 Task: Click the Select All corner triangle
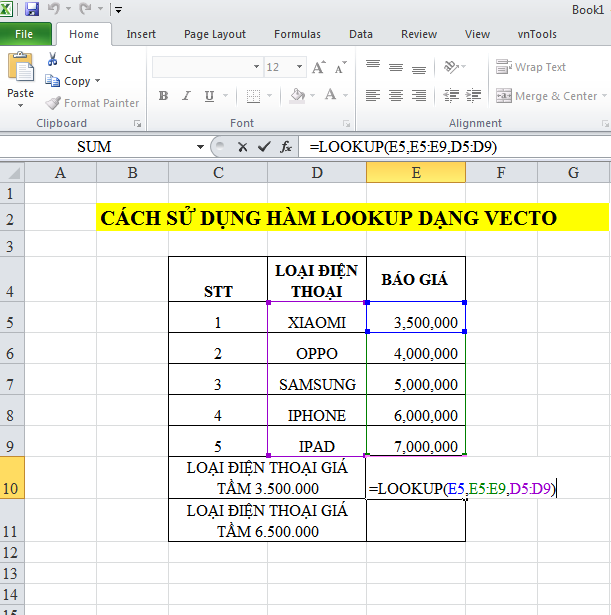[12, 173]
